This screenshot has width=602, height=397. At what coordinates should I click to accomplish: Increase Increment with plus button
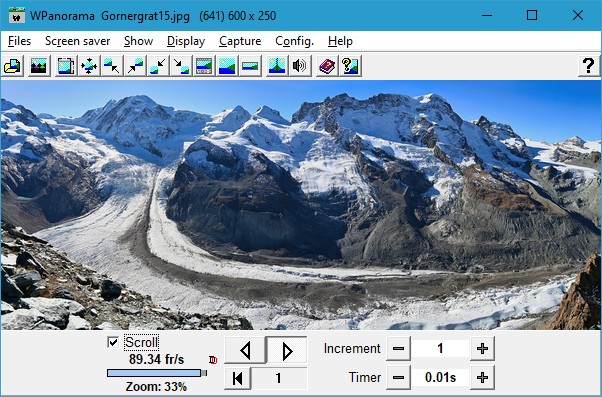pyautogui.click(x=482, y=349)
